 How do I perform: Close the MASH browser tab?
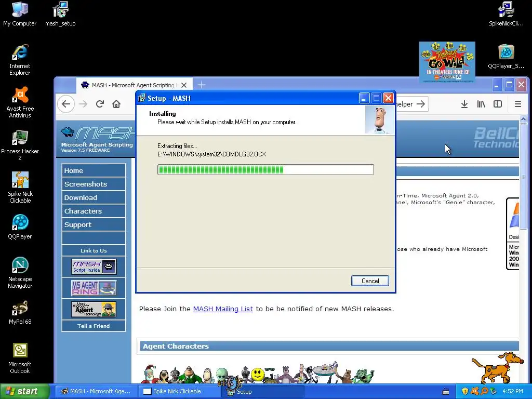[x=184, y=85]
